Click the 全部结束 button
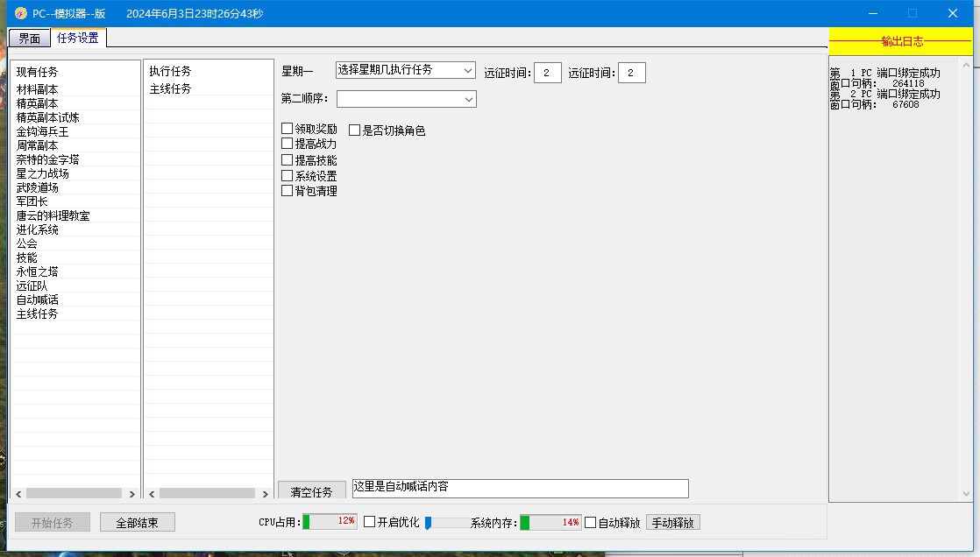The height and width of the screenshot is (557, 980). 138,523
